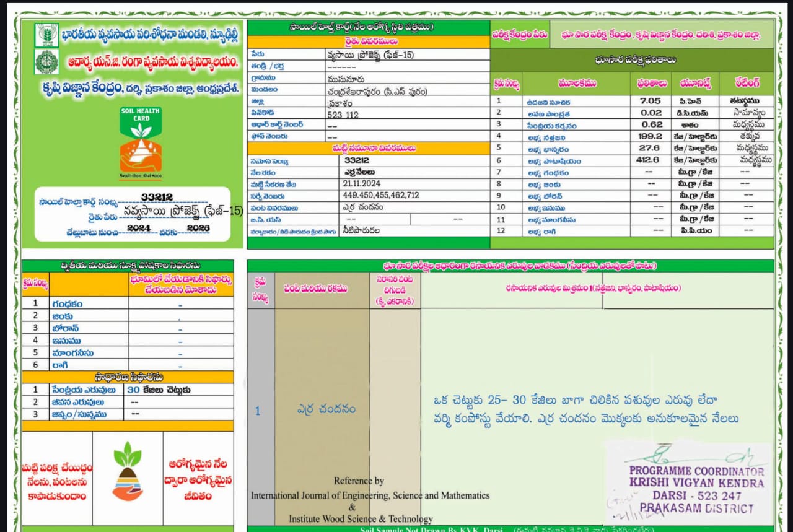
Task: Click the International Journal of Engineering reference
Action: click(370, 495)
